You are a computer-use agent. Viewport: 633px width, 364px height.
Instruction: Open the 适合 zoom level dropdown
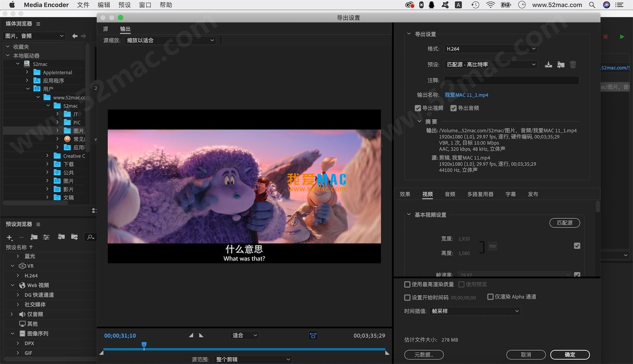[x=245, y=335]
